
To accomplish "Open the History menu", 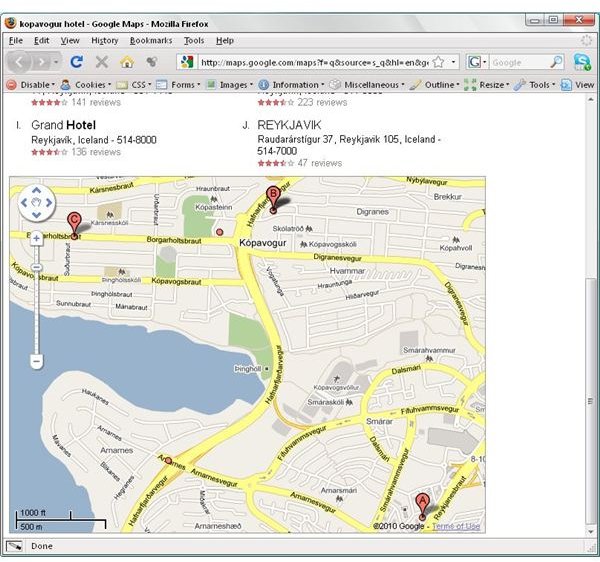I will tap(104, 41).
